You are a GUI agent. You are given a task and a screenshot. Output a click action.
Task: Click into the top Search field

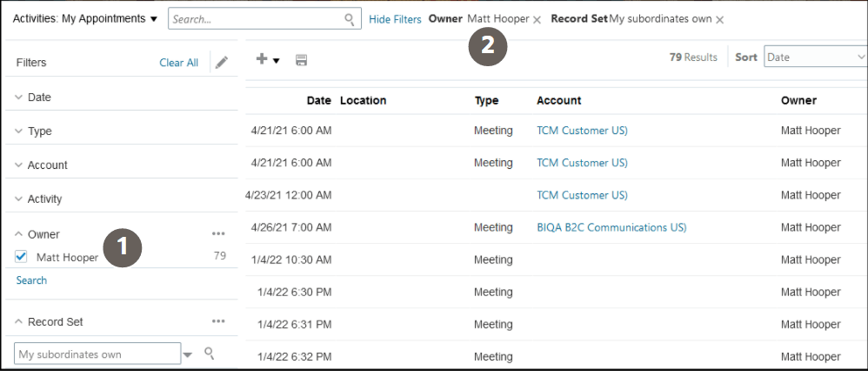[257, 19]
